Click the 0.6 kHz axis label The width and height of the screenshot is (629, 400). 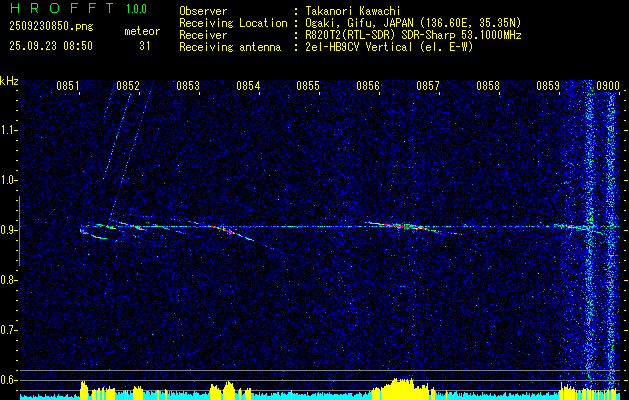point(8,380)
